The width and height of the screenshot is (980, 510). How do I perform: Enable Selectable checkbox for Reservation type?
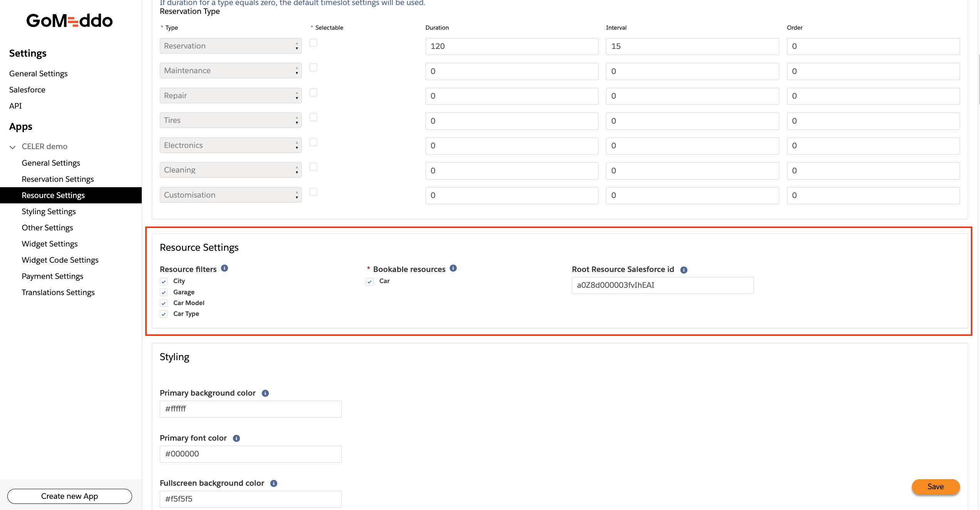tap(313, 43)
